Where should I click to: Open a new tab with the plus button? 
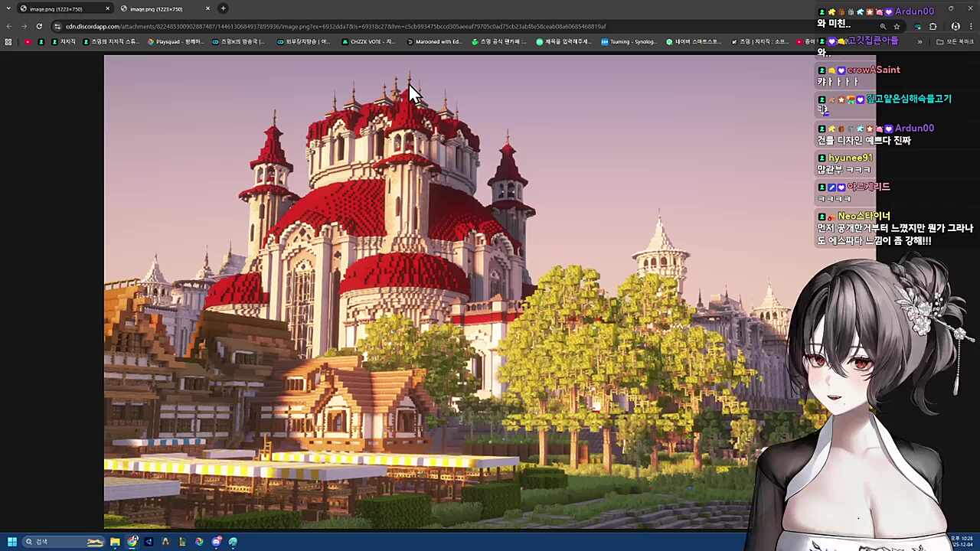[x=223, y=8]
